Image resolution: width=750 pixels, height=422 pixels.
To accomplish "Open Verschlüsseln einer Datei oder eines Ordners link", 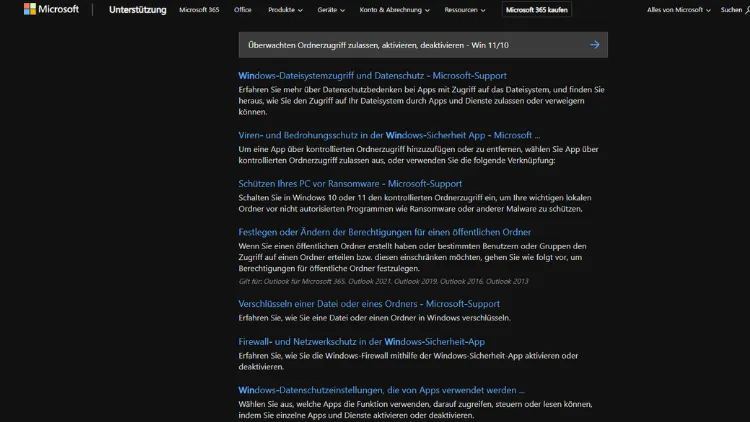I will (x=369, y=304).
